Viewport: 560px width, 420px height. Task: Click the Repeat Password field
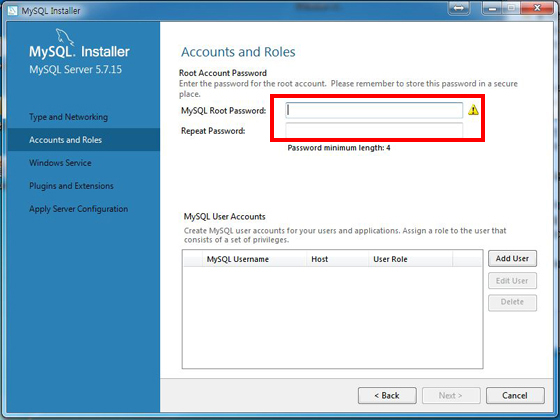pos(374,130)
